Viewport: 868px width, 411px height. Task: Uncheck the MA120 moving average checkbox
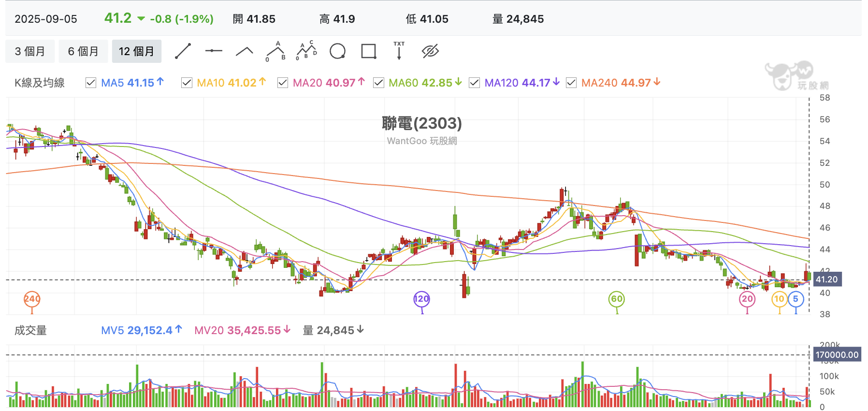click(x=475, y=83)
